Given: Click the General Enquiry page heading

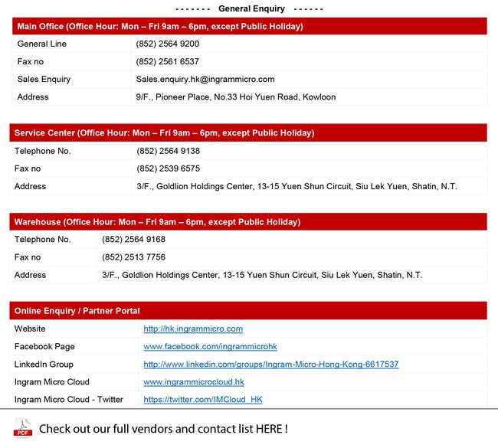Looking at the screenshot, I should [x=251, y=8].
